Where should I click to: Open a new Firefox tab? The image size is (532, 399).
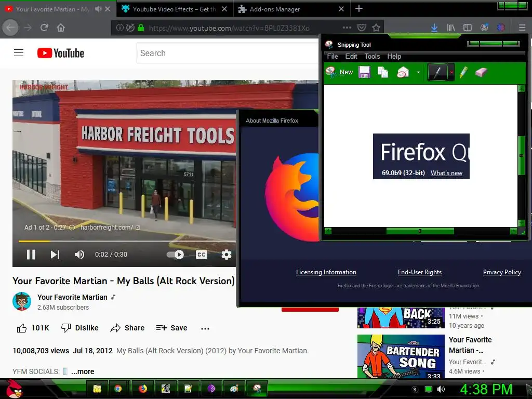click(x=359, y=9)
